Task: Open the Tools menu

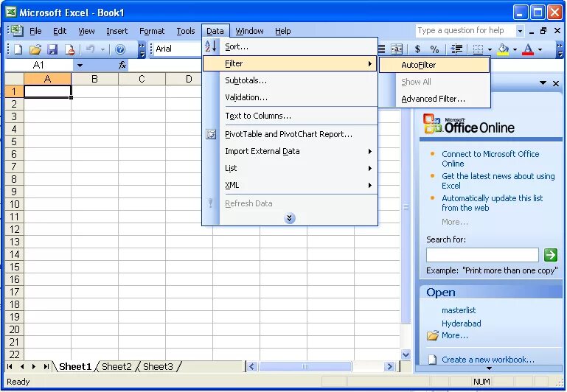Action: (186, 31)
